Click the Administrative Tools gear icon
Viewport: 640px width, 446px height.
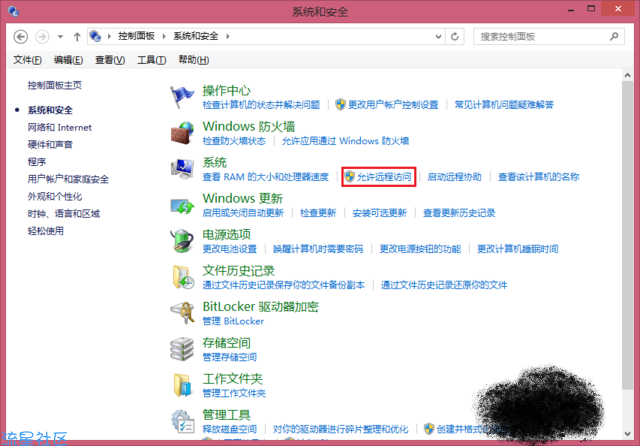(182, 422)
